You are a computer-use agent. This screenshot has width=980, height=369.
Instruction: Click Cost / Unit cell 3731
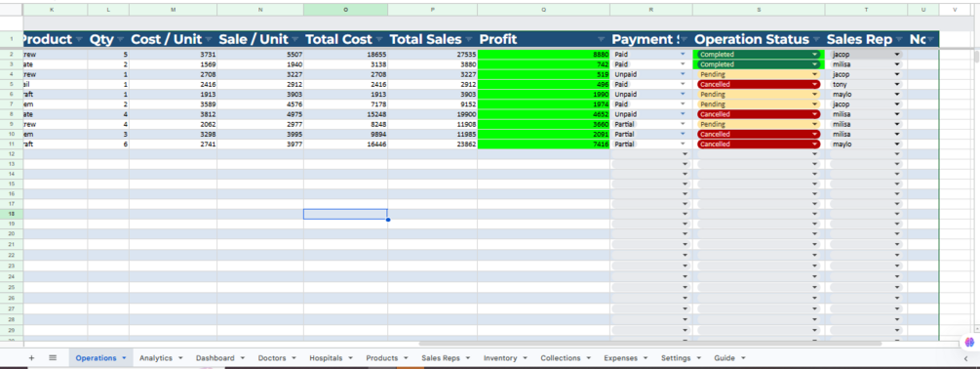(x=174, y=55)
